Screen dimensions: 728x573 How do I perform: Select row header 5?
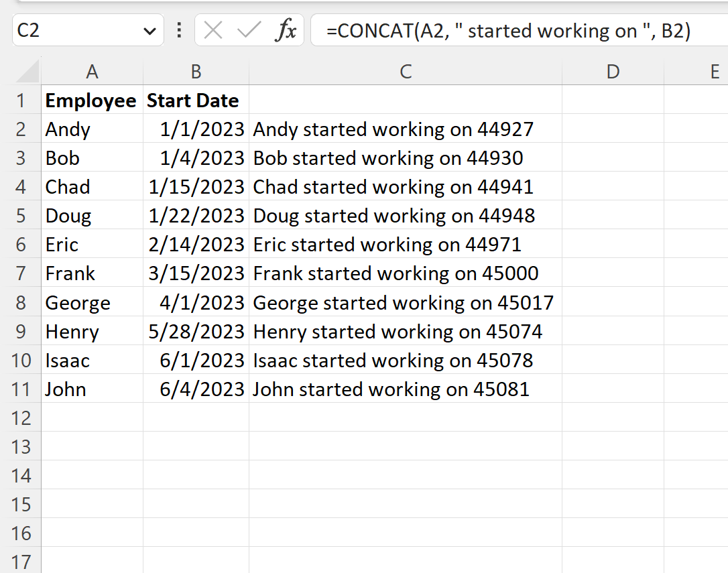(x=21, y=215)
